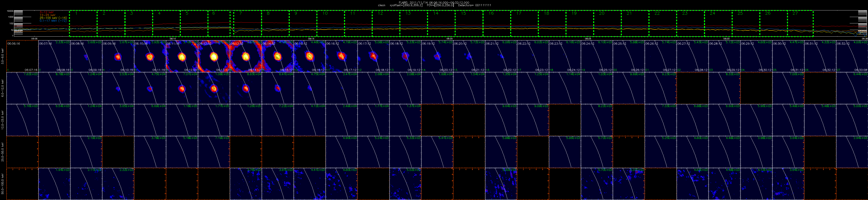Click the orange '12-25 keV' legend entry

click(47, 15)
